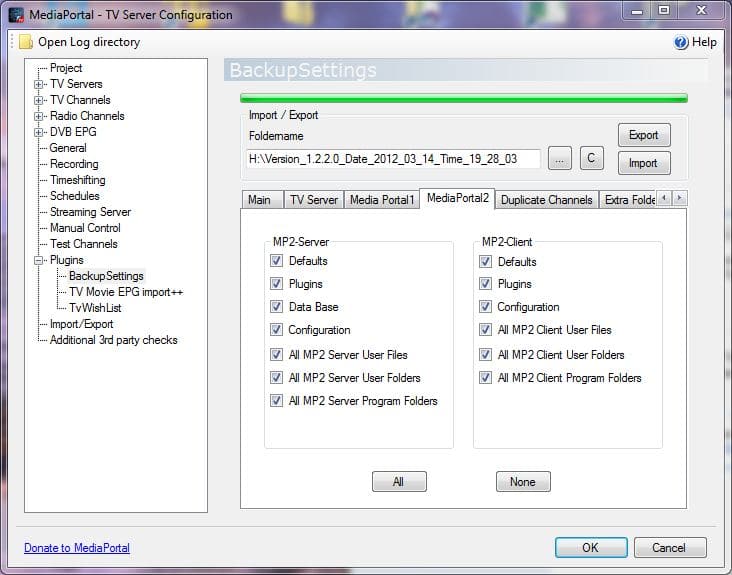Select General in the tree
Viewport: 732px width, 575px height.
tap(68, 148)
